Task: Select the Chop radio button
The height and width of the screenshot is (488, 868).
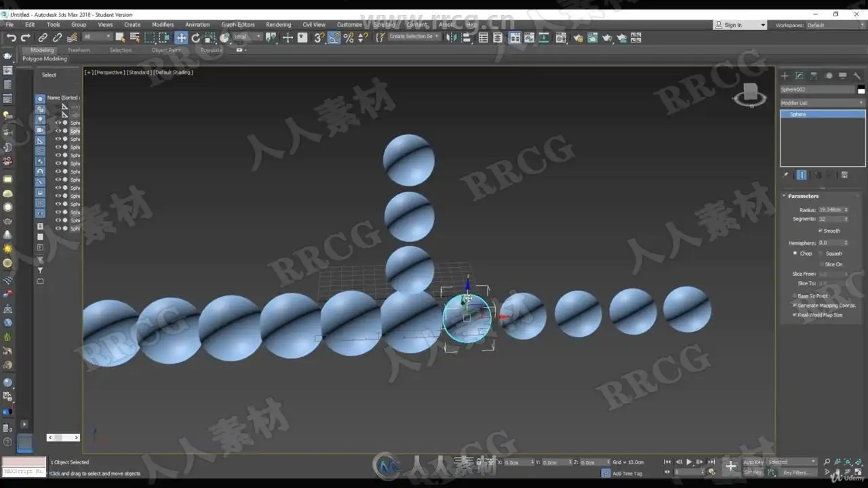Action: click(x=795, y=253)
